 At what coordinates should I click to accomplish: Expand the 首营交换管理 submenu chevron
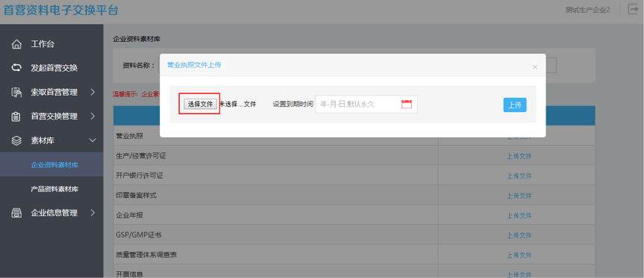[x=93, y=117]
